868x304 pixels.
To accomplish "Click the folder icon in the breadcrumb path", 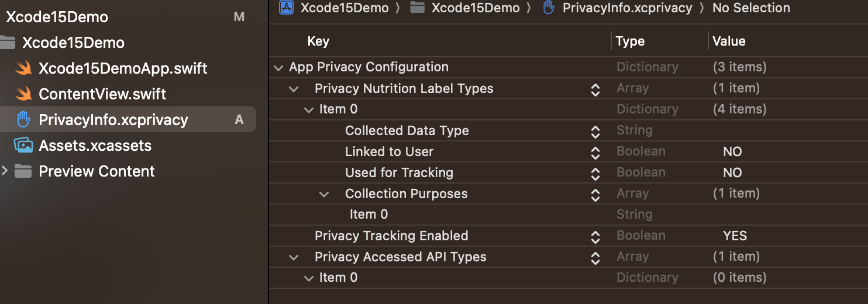I will pos(417,8).
